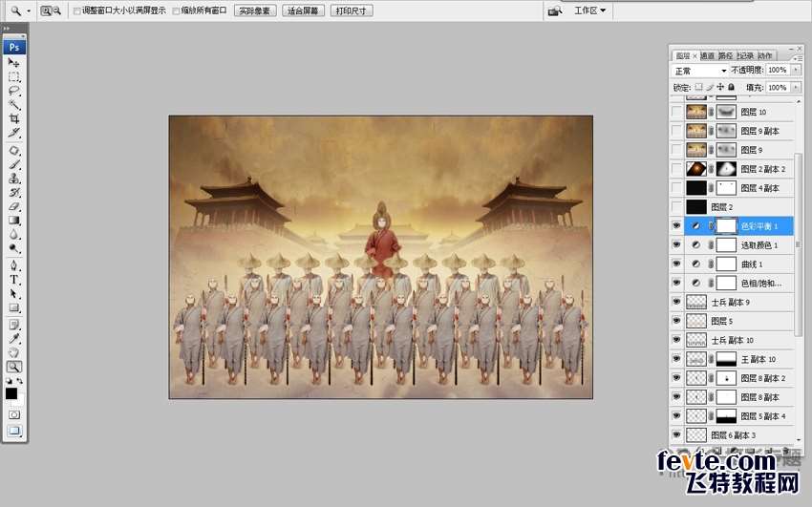The height and width of the screenshot is (507, 812).
Task: Swap foreground and background colors
Action: click(x=20, y=381)
